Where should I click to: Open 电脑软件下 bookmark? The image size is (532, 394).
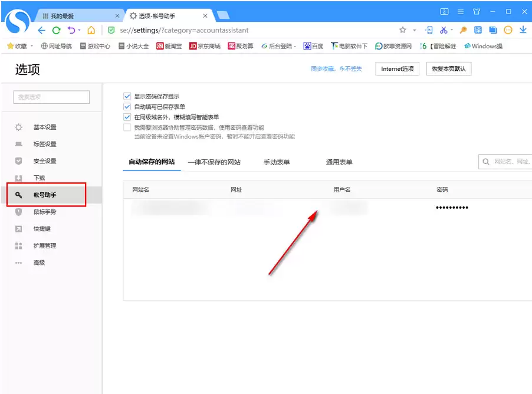coord(349,46)
